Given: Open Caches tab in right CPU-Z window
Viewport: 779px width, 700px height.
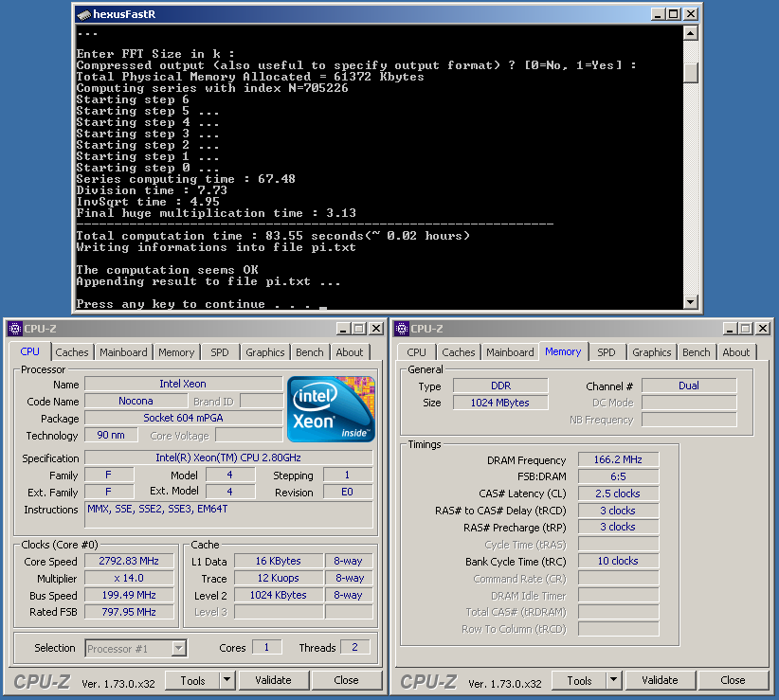Looking at the screenshot, I should point(459,352).
